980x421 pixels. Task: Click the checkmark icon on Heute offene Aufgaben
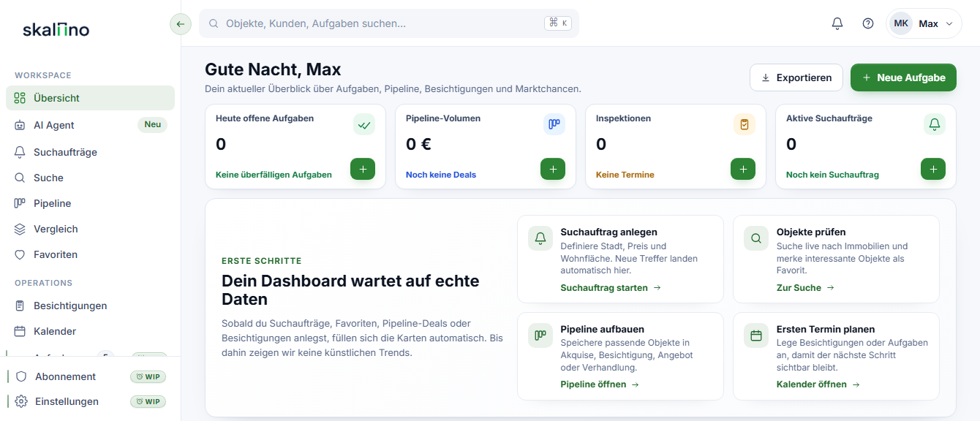(x=364, y=124)
